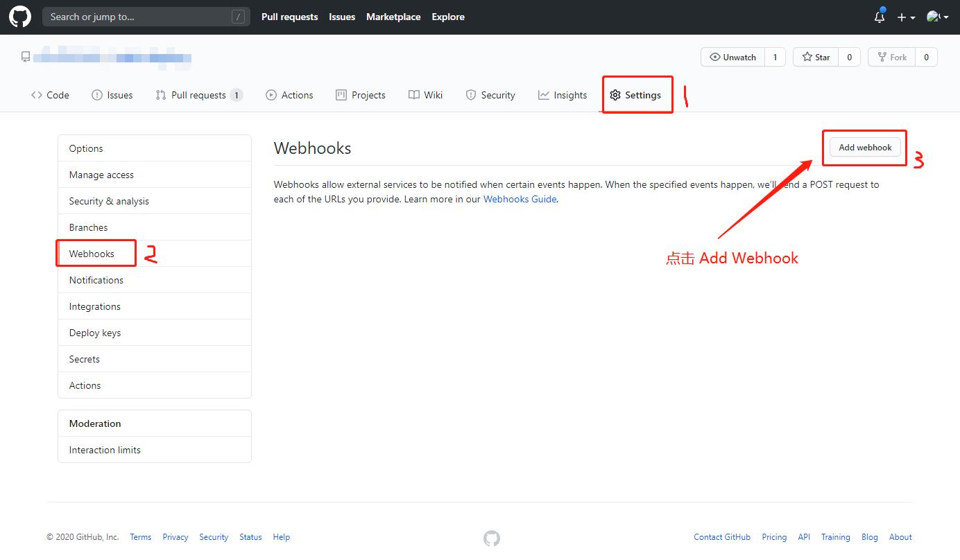
Task: Focus the Search or jump to field
Action: (146, 17)
